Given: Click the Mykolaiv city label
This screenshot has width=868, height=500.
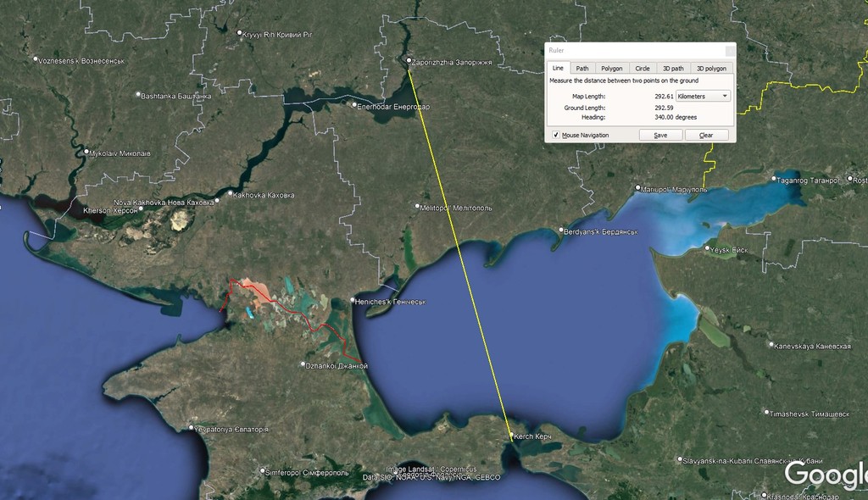Looking at the screenshot, I should [x=120, y=153].
